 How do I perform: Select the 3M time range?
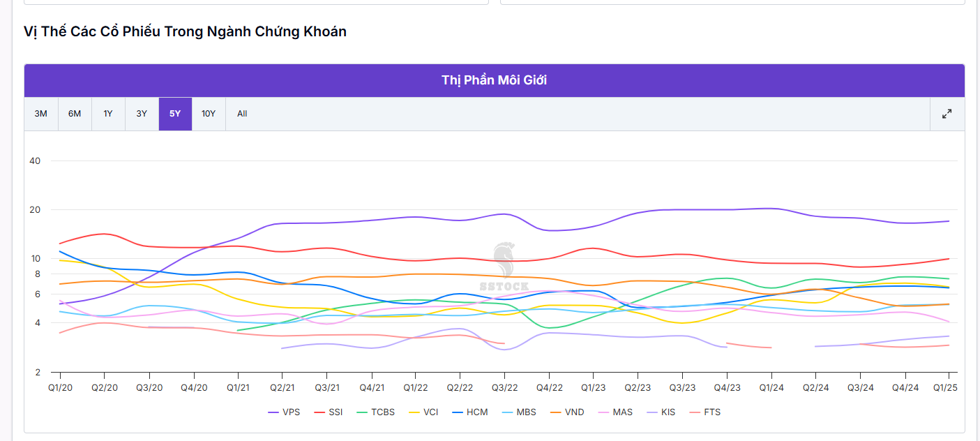tap(41, 114)
